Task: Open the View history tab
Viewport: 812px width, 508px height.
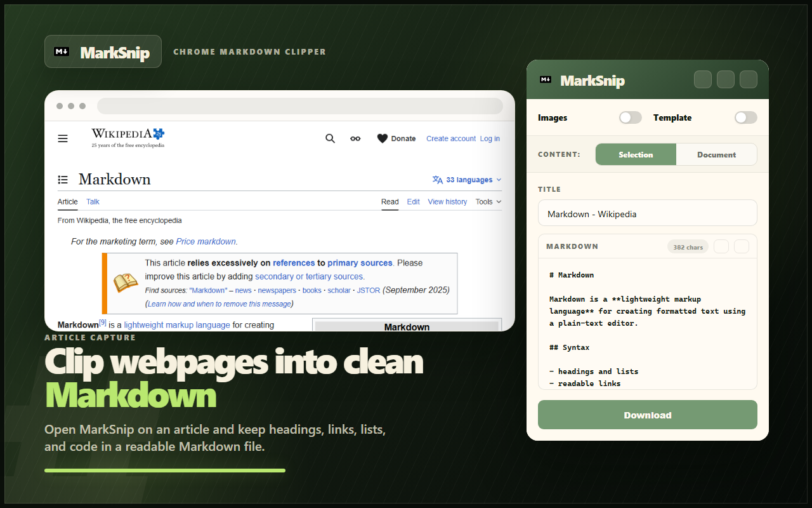Action: 447,202
